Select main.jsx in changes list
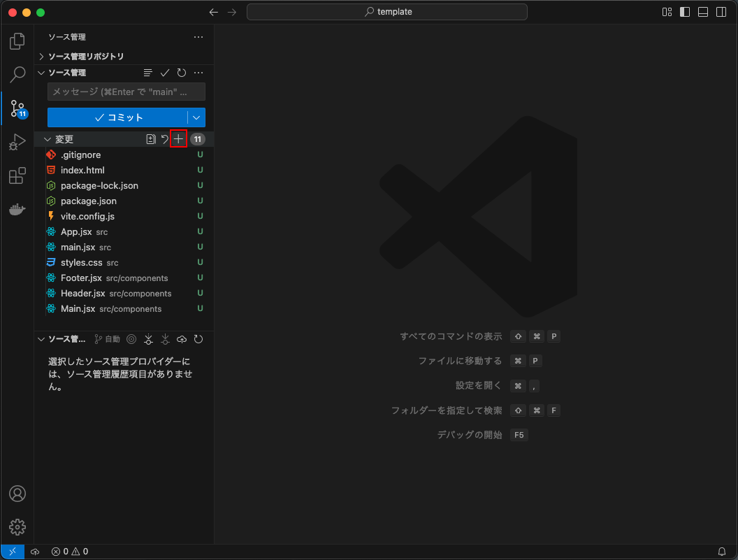The height and width of the screenshot is (560, 738). [x=124, y=247]
